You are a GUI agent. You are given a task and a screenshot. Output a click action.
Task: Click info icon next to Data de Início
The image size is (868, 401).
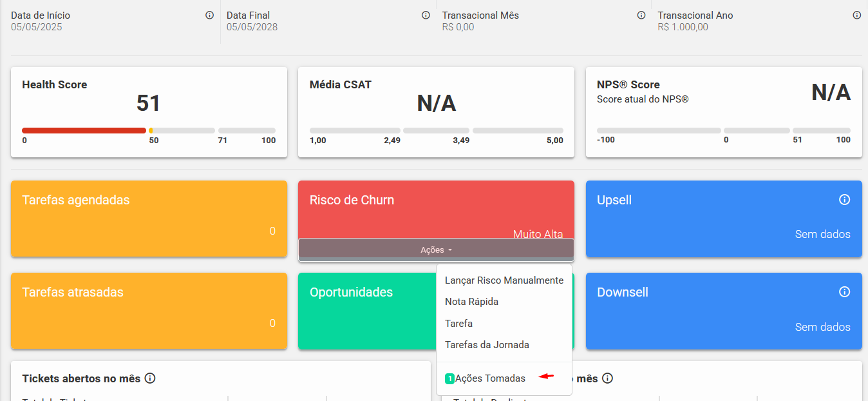click(x=209, y=15)
